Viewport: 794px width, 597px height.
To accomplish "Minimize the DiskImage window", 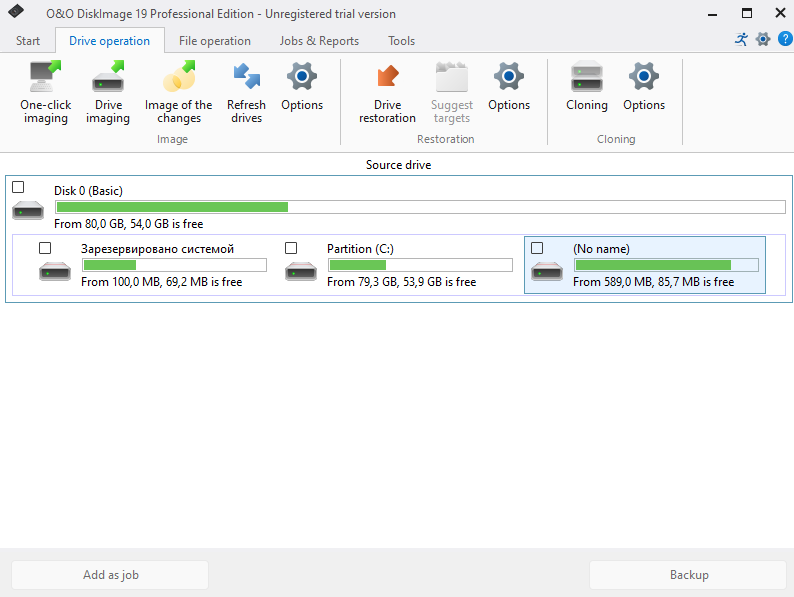I will (x=712, y=14).
